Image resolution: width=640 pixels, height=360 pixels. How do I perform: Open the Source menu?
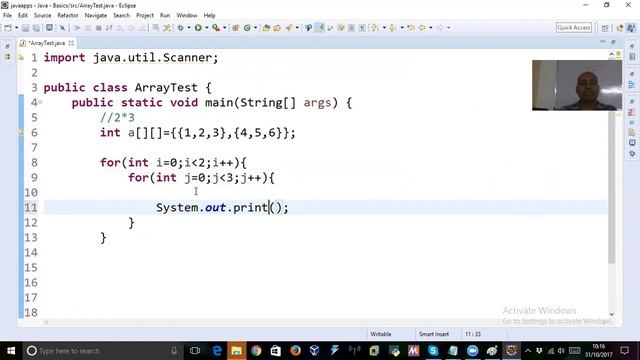(x=42, y=16)
